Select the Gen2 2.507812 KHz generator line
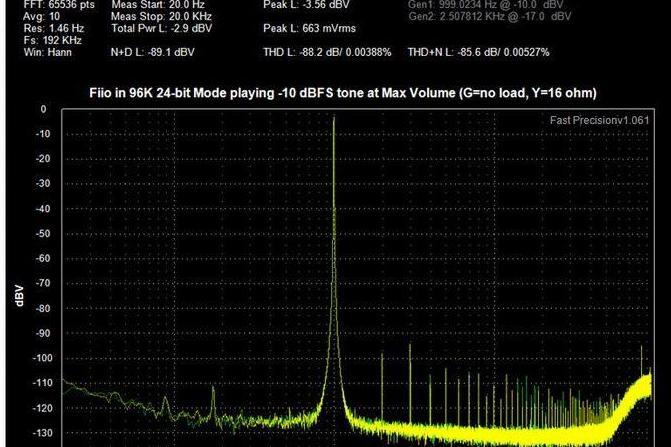Image resolution: width=671 pixels, height=447 pixels. (x=491, y=17)
